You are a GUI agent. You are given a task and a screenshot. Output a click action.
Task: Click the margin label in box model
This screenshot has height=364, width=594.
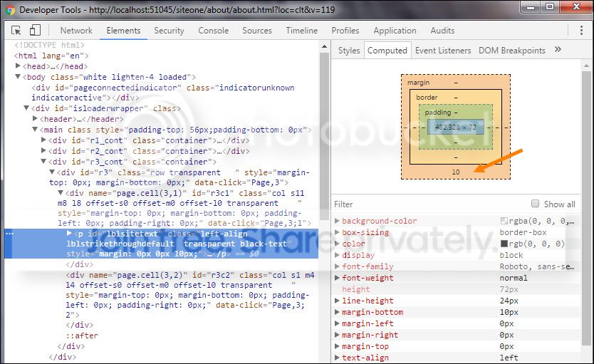419,82
